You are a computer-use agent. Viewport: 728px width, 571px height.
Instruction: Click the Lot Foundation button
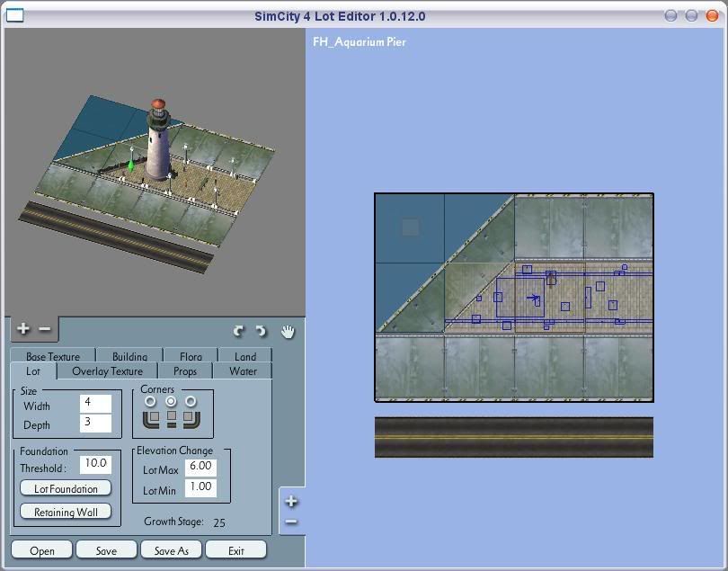[x=66, y=488]
